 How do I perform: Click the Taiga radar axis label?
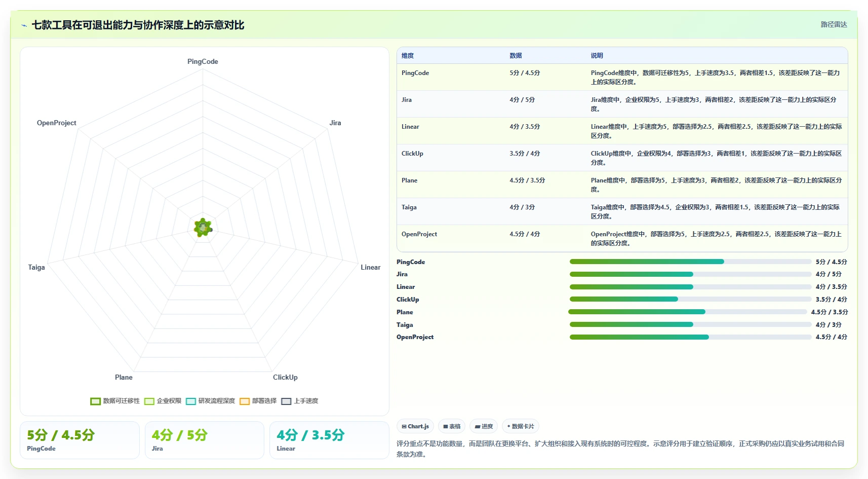tap(36, 267)
